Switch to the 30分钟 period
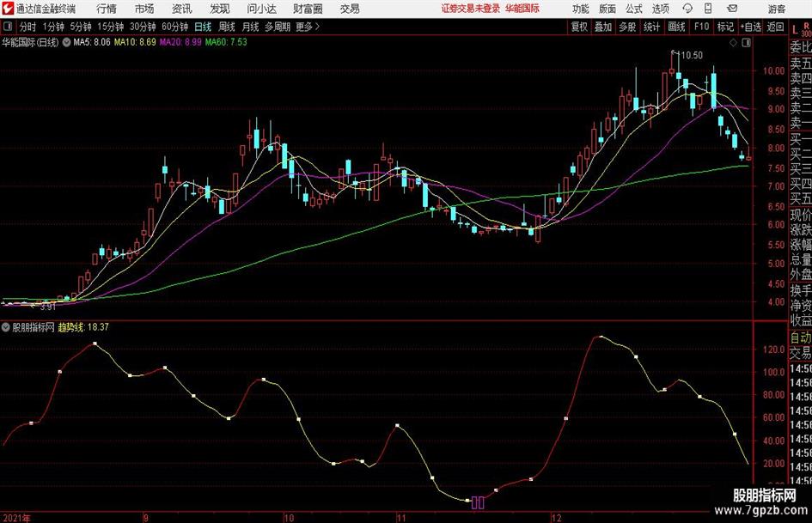This screenshot has width=812, height=523. (x=143, y=27)
